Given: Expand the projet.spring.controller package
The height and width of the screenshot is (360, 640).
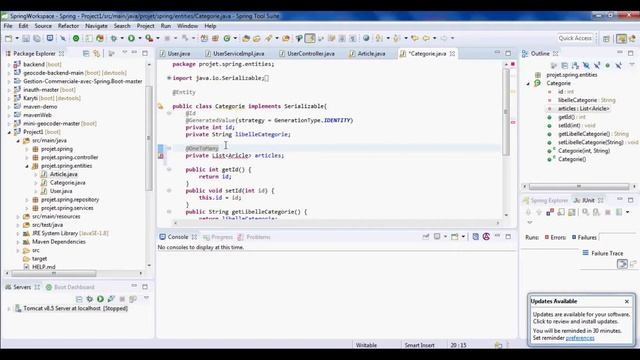Looking at the screenshot, I should 27,158.
